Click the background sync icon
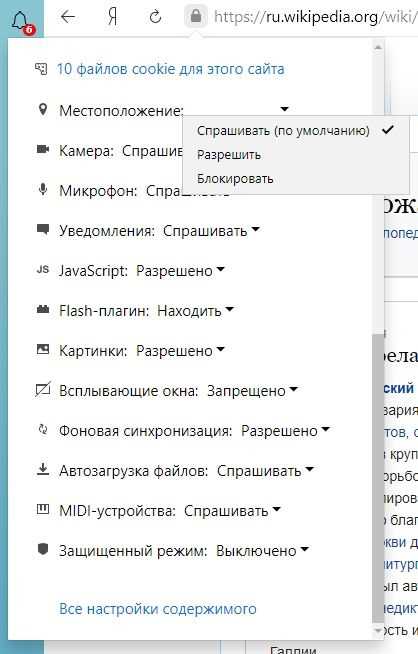The width and height of the screenshot is (418, 654). point(43,430)
